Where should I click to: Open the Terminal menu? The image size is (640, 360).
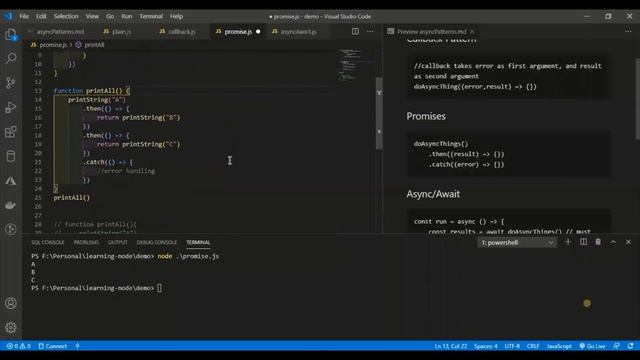coord(151,16)
